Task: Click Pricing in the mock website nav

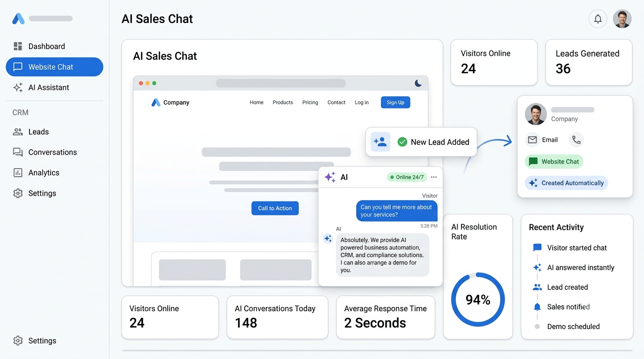Action: tap(310, 102)
